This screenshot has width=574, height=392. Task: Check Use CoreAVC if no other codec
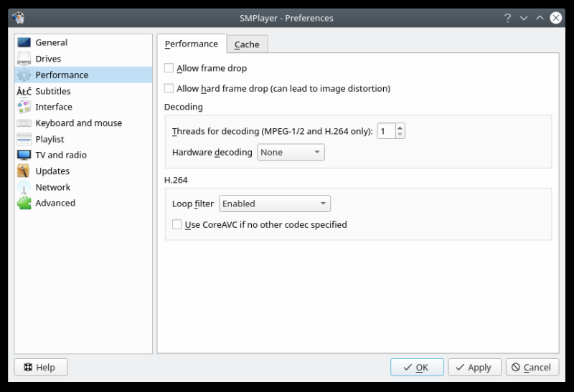[177, 224]
